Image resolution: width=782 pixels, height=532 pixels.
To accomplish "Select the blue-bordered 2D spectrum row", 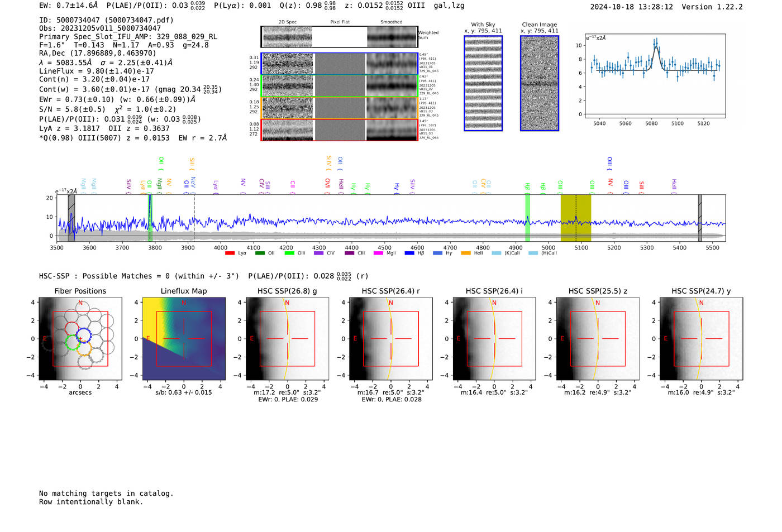I will tap(339, 64).
